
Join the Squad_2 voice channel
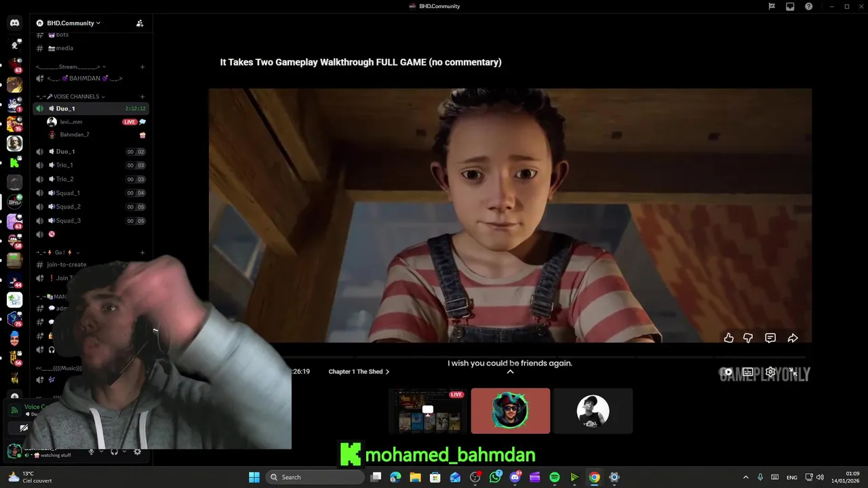[x=90, y=207]
